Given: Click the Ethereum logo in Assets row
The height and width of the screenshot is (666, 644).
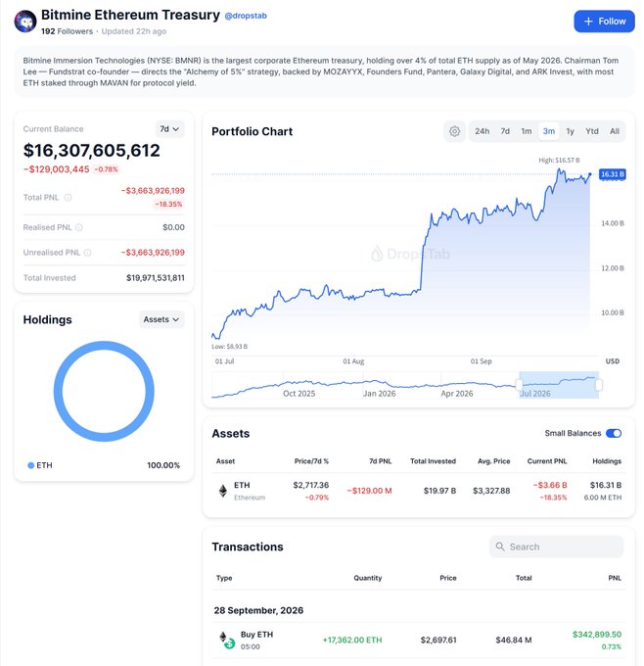Looking at the screenshot, I should [x=223, y=491].
